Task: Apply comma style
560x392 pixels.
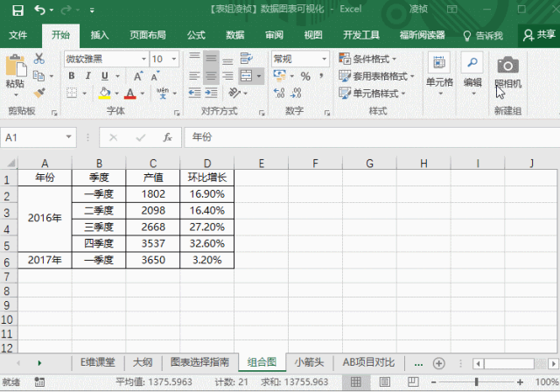Action: tap(321, 75)
